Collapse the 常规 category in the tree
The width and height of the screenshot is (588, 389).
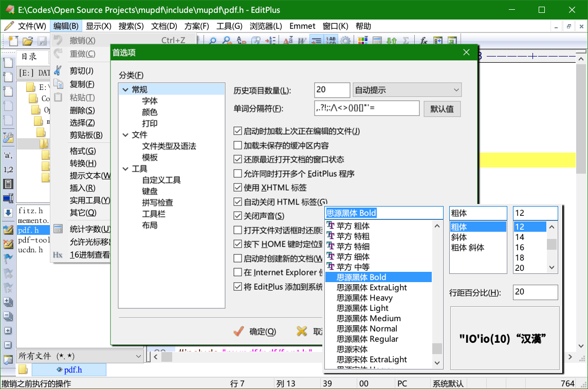[x=125, y=90]
